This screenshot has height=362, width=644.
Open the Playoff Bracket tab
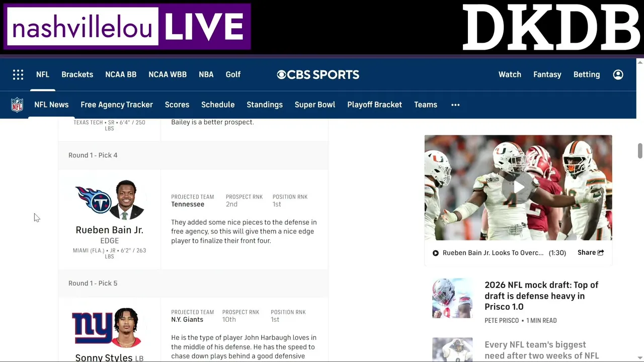coord(375,105)
